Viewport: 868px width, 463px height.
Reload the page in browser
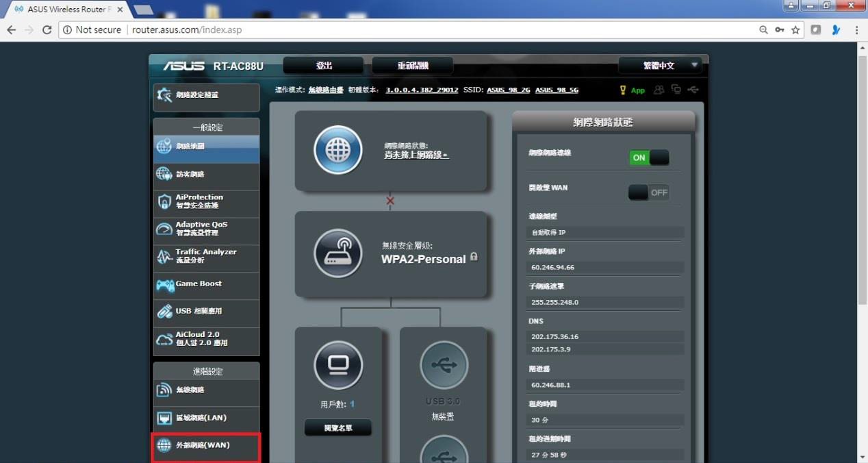point(47,30)
